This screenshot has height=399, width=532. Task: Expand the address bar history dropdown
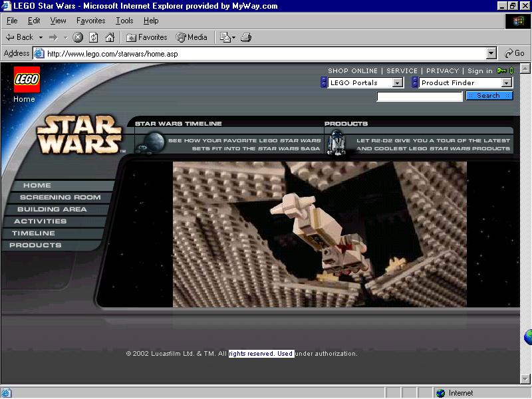click(x=491, y=53)
